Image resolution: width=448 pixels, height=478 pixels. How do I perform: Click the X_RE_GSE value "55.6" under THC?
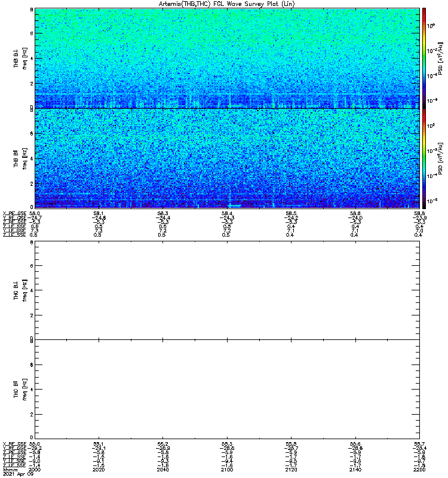click(x=355, y=444)
